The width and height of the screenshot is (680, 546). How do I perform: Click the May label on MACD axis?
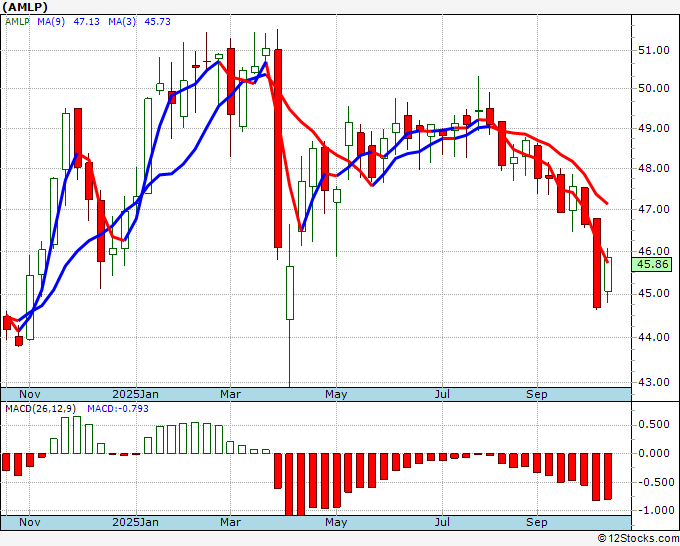click(x=336, y=522)
